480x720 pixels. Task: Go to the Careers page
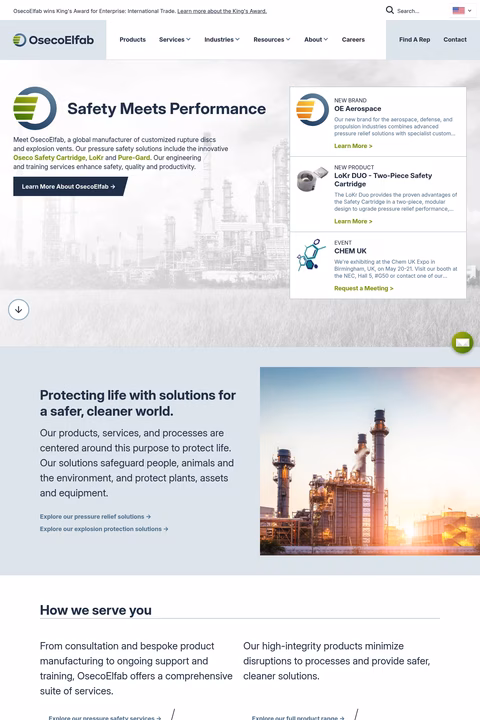353,39
